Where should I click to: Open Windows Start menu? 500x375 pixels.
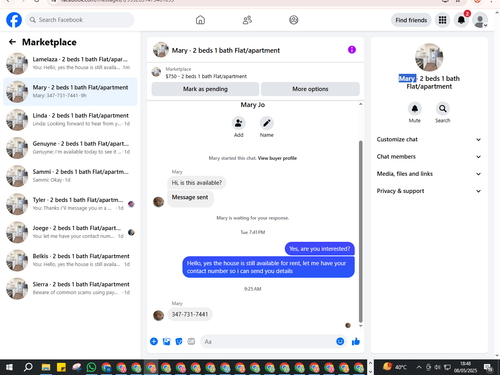pos(9,367)
